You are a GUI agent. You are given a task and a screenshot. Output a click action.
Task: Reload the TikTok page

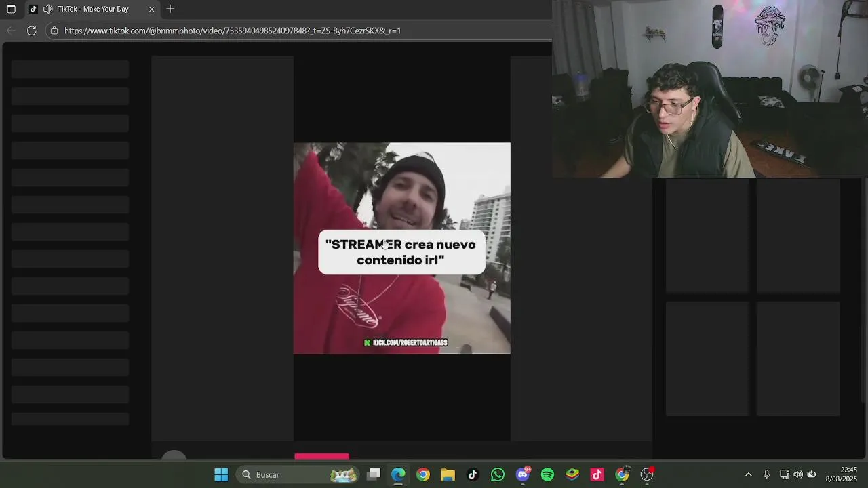coord(31,30)
